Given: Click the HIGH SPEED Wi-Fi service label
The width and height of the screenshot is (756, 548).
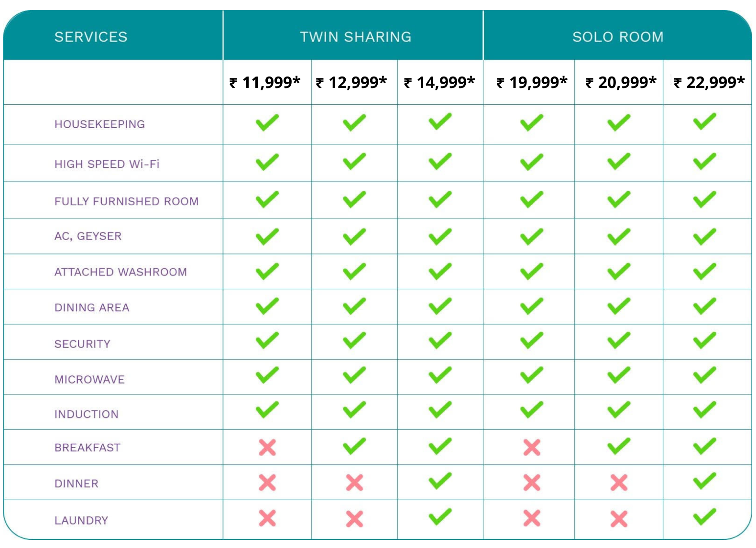Looking at the screenshot, I should (x=107, y=164).
